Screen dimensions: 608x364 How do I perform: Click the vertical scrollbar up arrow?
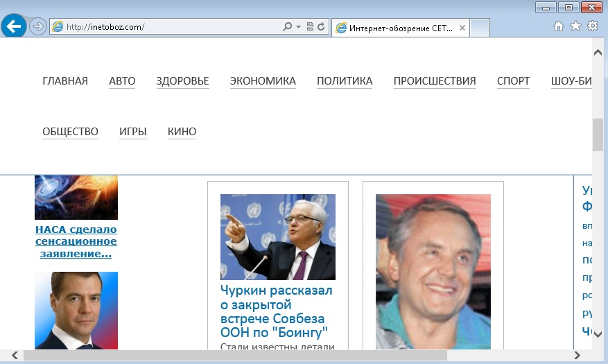pos(598,53)
